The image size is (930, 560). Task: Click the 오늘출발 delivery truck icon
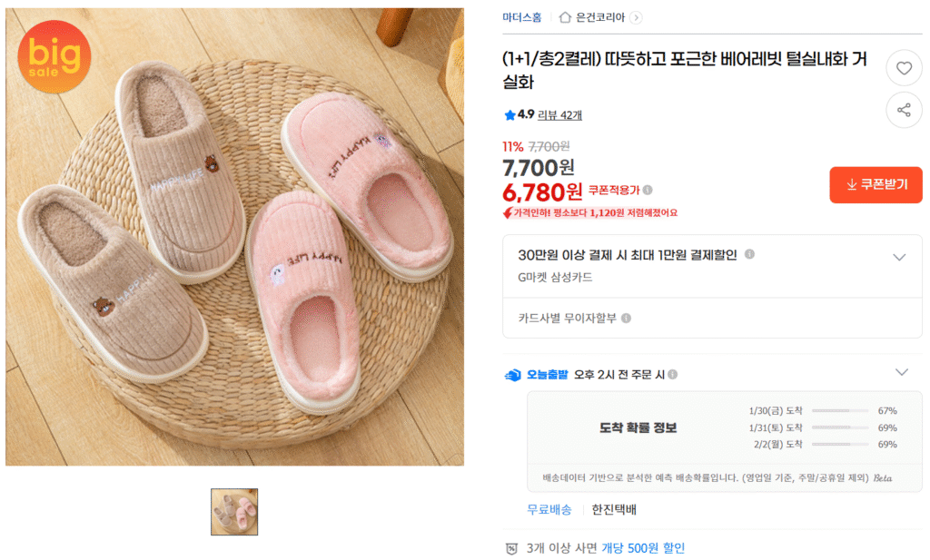click(x=513, y=375)
